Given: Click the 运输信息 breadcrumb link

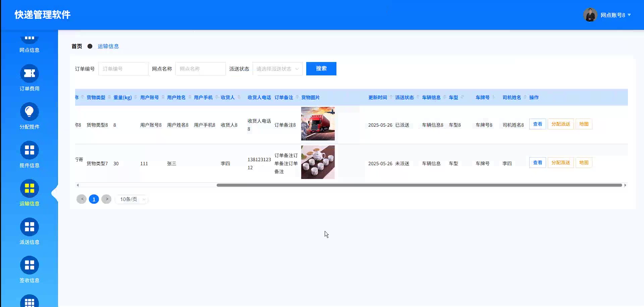Looking at the screenshot, I should click(x=108, y=46).
